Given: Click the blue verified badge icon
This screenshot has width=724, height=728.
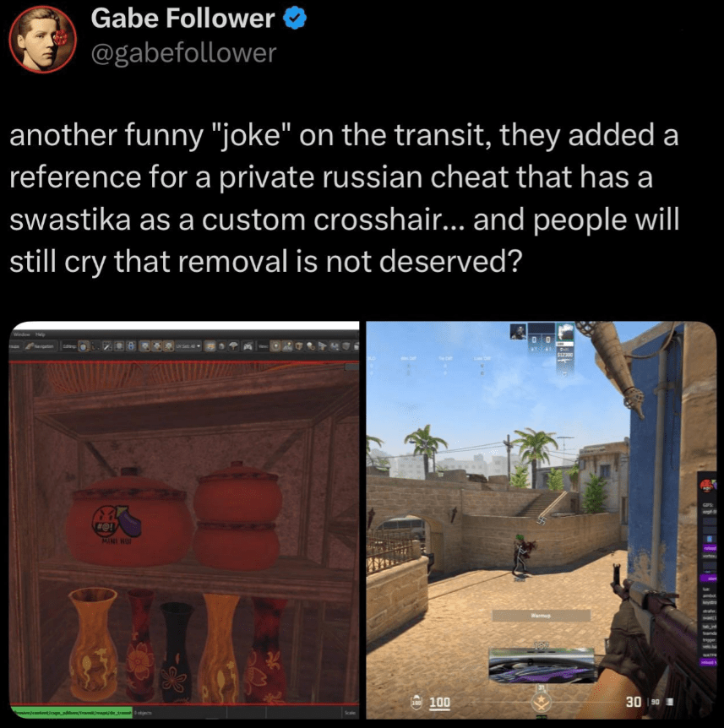Looking at the screenshot, I should click(295, 19).
